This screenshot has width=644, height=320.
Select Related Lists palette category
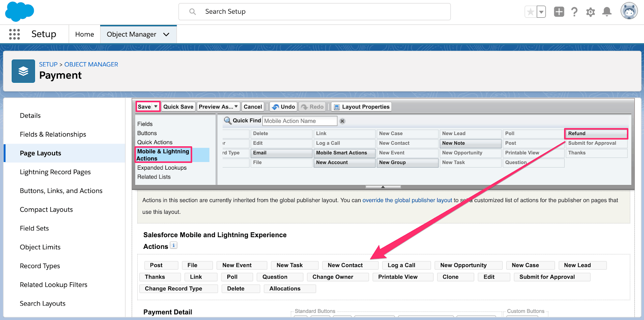154,177
